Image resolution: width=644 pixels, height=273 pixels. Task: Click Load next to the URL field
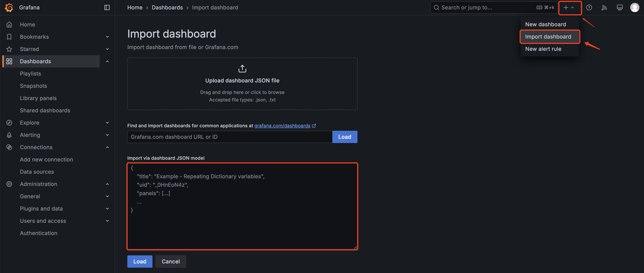[x=345, y=137]
